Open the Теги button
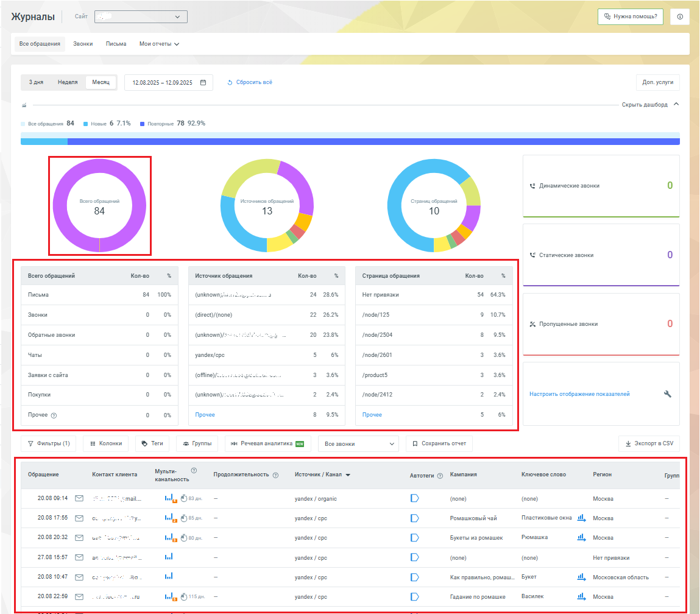700x614 pixels. coord(152,444)
